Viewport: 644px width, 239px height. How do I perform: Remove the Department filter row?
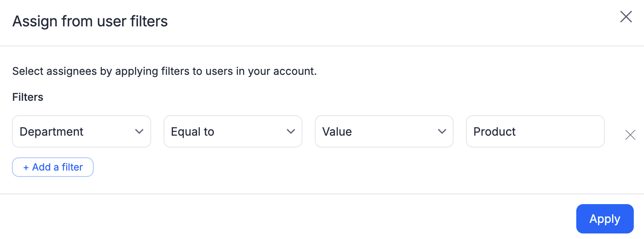pyautogui.click(x=630, y=135)
